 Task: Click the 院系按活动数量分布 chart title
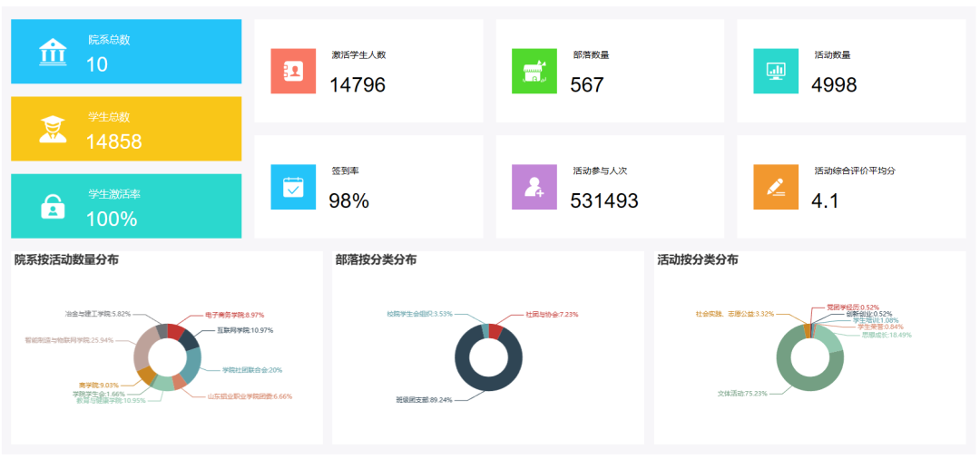point(67,259)
